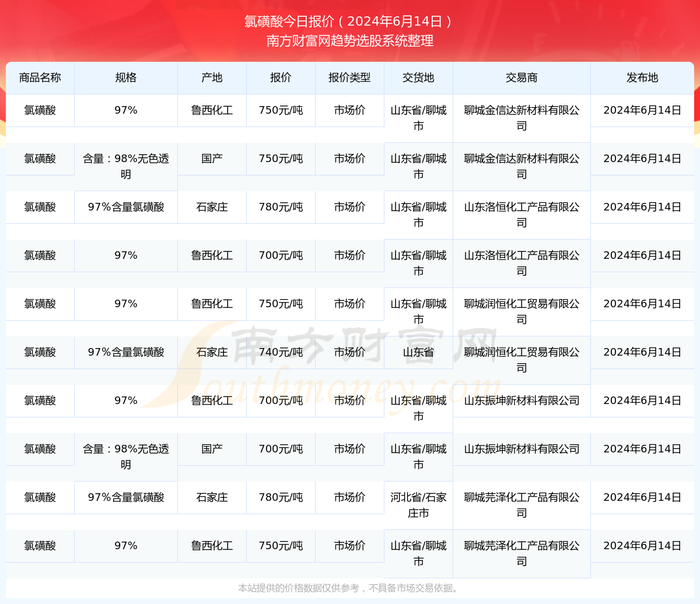Select the '商品名称' column header
Screen dimensions: 700x604
click(x=40, y=78)
